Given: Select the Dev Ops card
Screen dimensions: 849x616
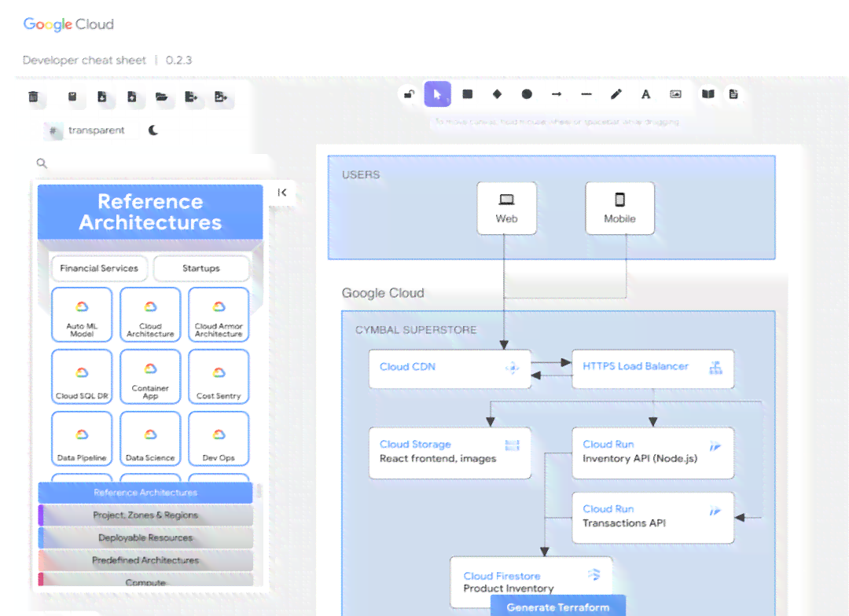Looking at the screenshot, I should click(219, 438).
